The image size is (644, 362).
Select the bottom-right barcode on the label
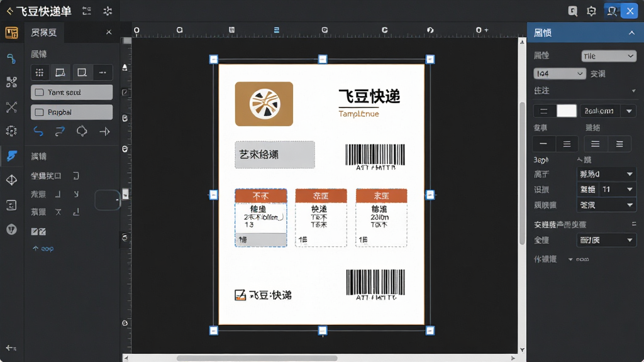click(x=375, y=285)
